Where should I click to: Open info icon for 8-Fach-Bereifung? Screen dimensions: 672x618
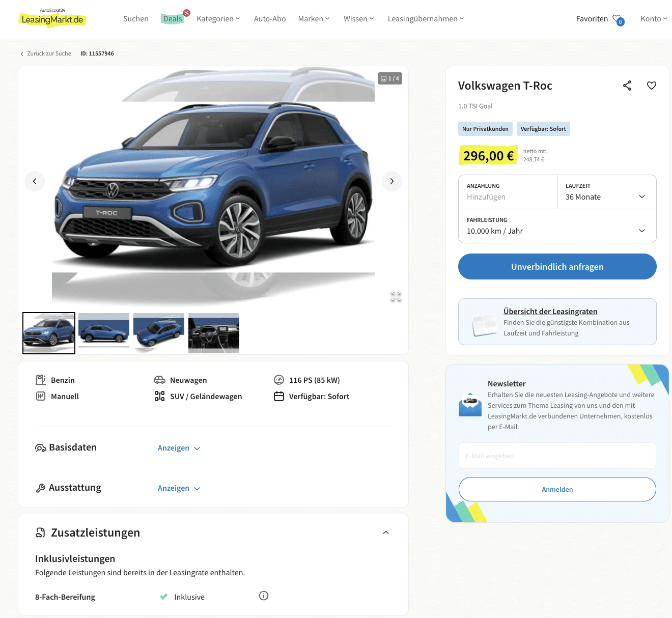coord(264,596)
